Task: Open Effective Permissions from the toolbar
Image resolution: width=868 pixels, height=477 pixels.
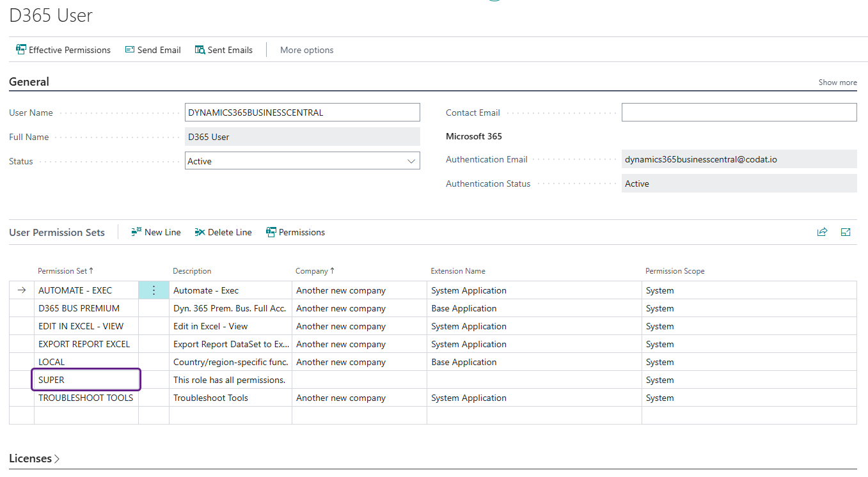Action: coord(63,49)
